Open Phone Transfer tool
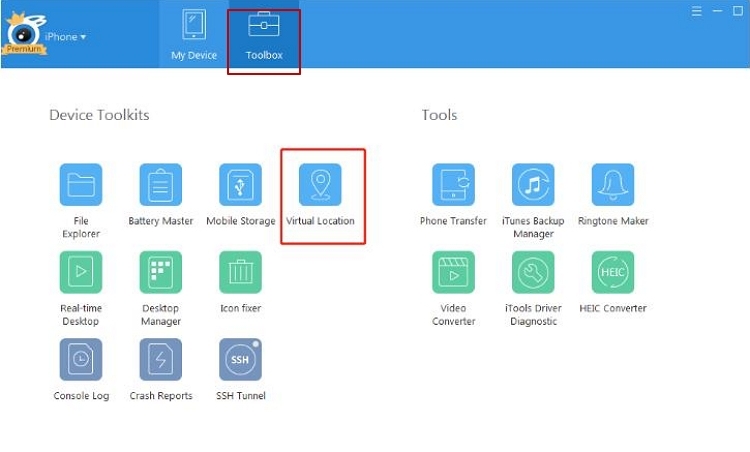Viewport: 750px width, 452px height. tap(453, 185)
